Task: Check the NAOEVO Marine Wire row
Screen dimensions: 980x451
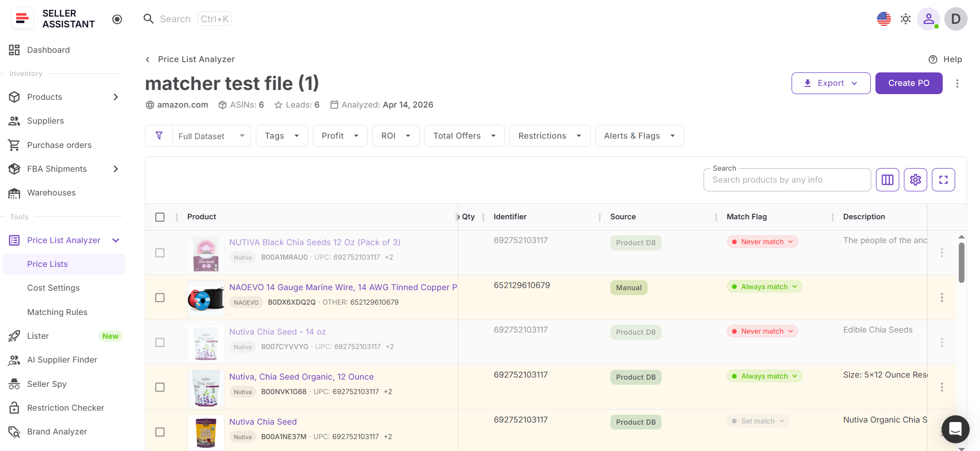Action: pyautogui.click(x=160, y=297)
